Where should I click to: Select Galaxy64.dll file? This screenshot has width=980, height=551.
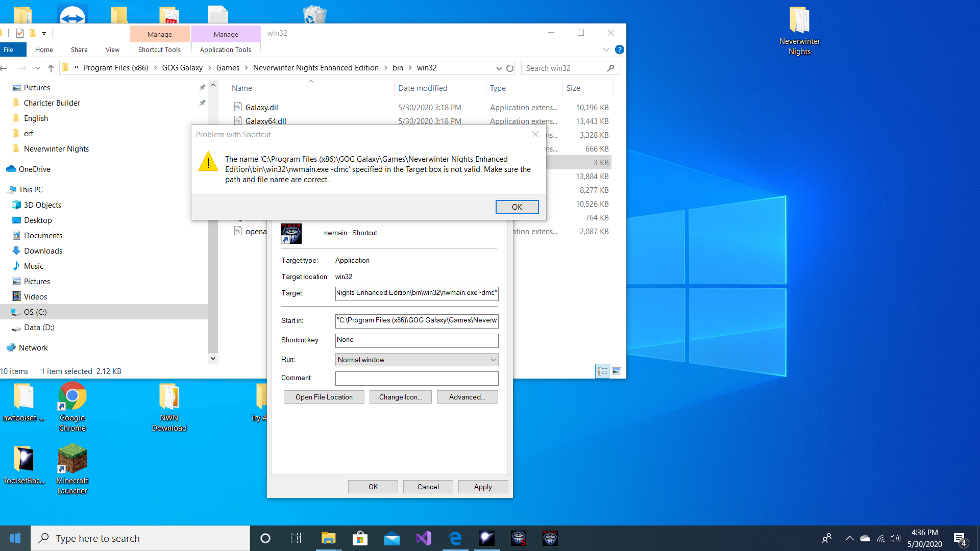click(x=265, y=121)
